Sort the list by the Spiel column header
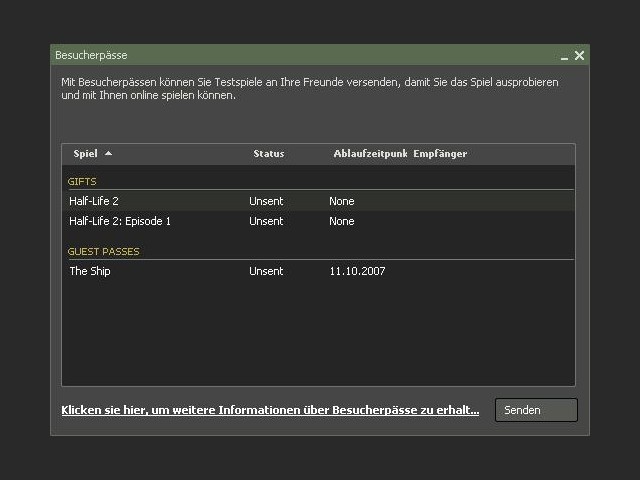 pos(85,153)
